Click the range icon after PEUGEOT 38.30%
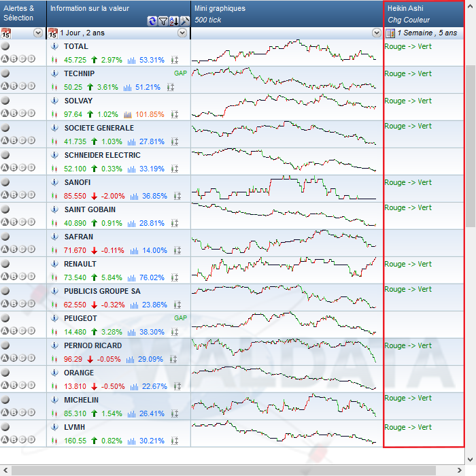This screenshot has width=476, height=476. coord(175,332)
